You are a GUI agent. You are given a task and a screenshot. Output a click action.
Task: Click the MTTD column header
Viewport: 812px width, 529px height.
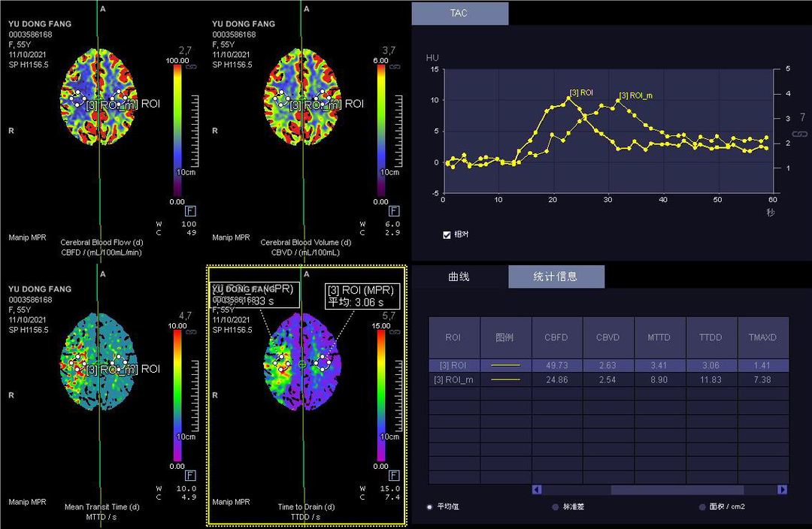(659, 337)
